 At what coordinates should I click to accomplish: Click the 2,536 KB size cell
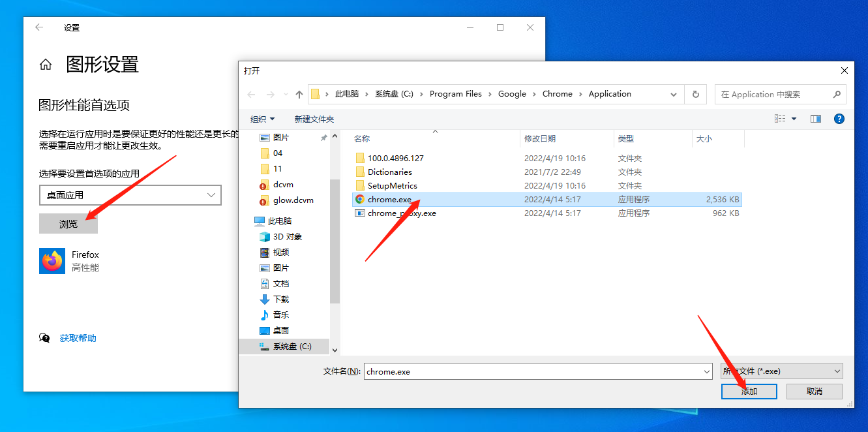pyautogui.click(x=722, y=200)
